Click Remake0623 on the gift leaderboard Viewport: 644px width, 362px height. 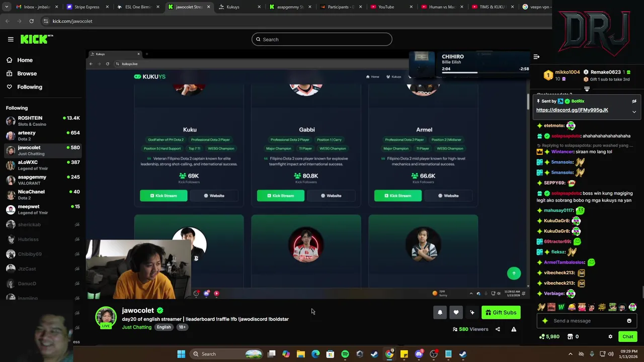pos(605,72)
